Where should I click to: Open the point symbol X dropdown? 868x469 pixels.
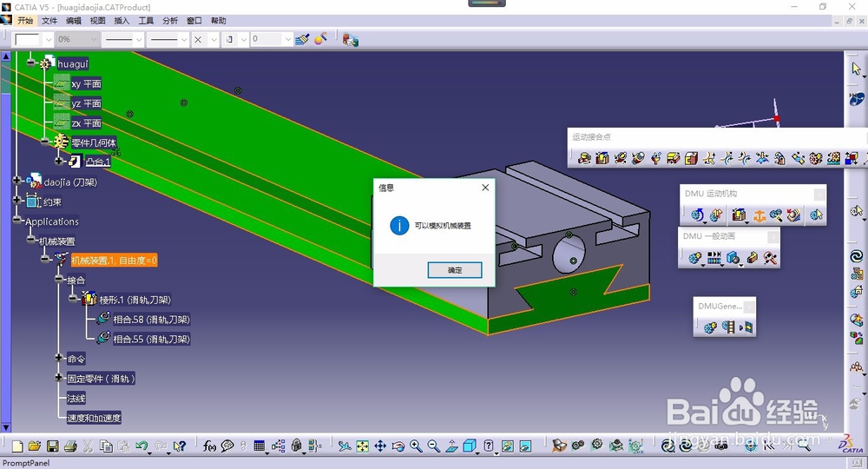[x=214, y=39]
